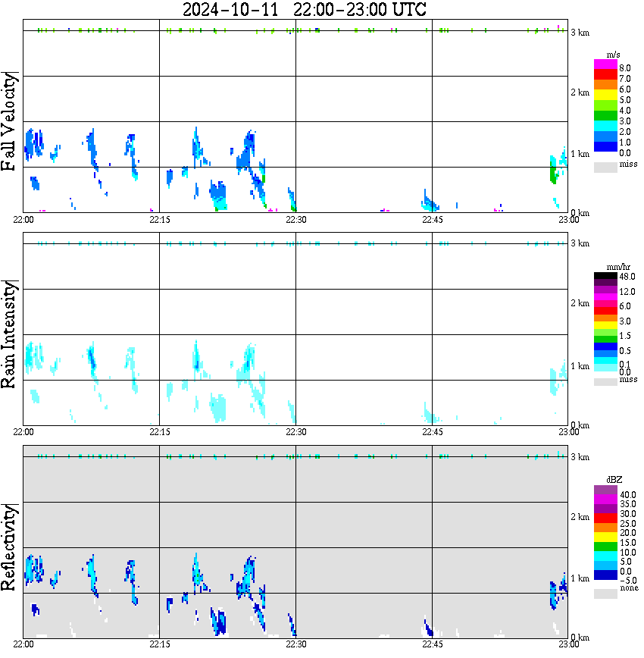Select the cyan 5.0 dBZ legend swatch
Viewport: 644px width, 658px height.
605,556
